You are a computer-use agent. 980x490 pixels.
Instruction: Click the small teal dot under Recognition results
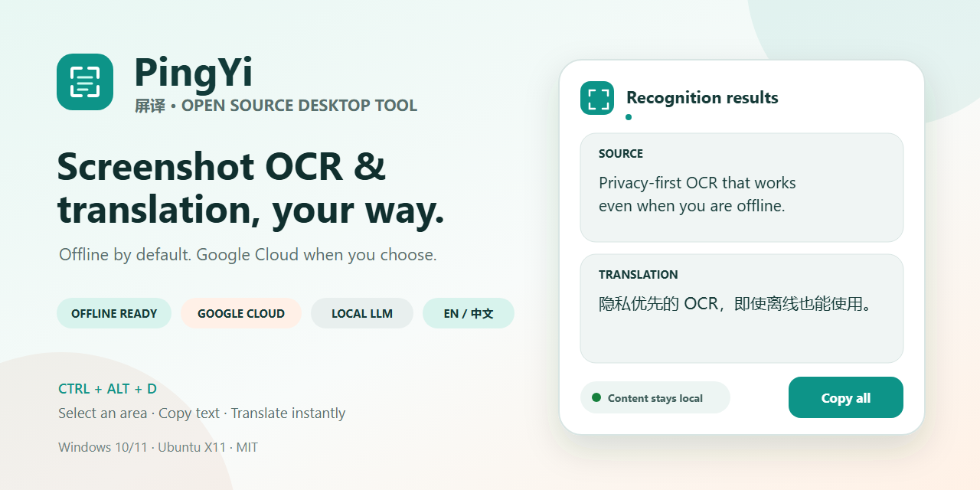629,117
